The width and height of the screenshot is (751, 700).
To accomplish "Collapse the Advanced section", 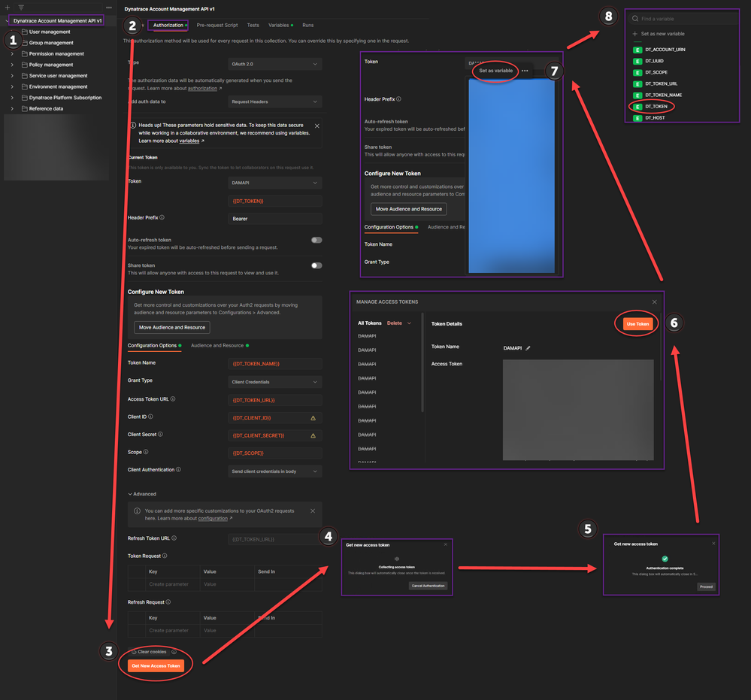I will [x=142, y=494].
